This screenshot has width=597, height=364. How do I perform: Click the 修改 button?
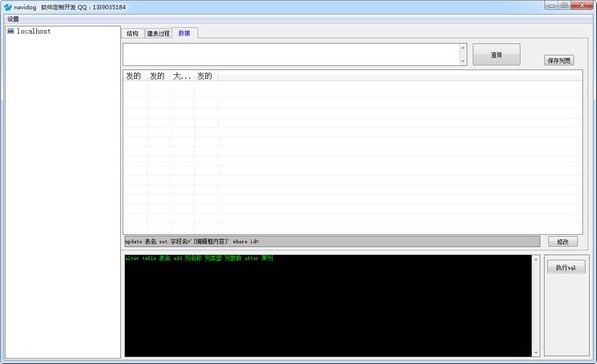pos(563,242)
